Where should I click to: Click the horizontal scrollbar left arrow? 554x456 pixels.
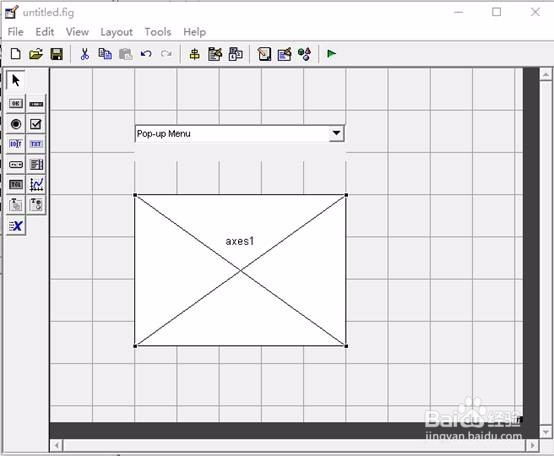point(57,445)
